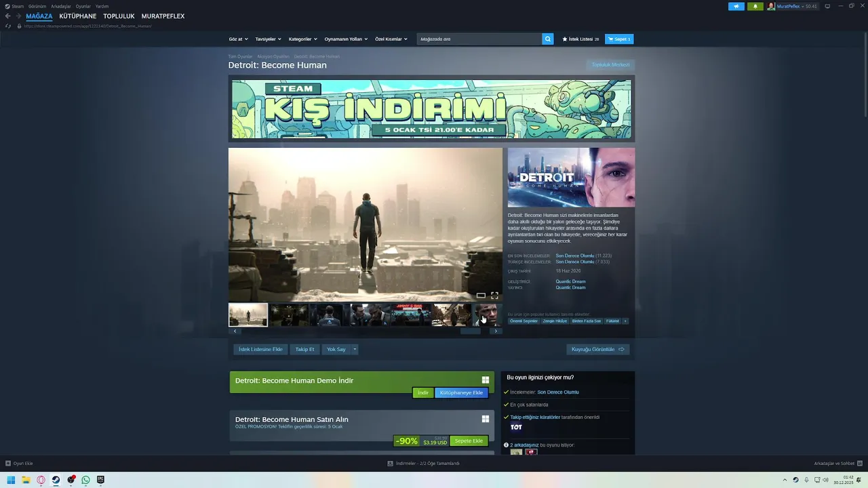Toggle theater mode on the screenshot viewer
868x488 pixels.
[481, 296]
